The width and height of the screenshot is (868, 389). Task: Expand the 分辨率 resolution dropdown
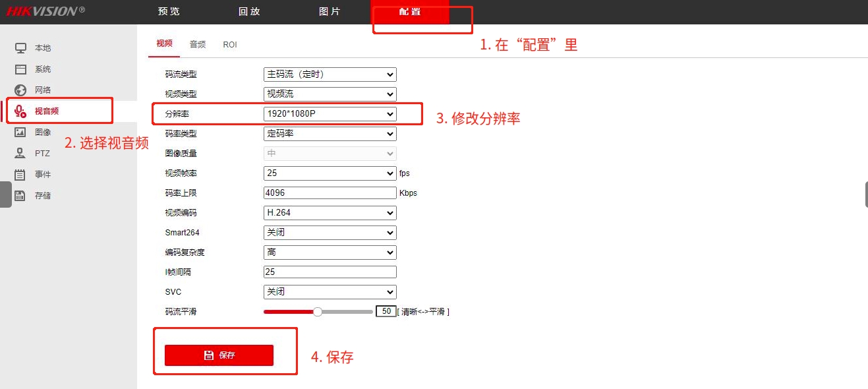click(x=330, y=114)
